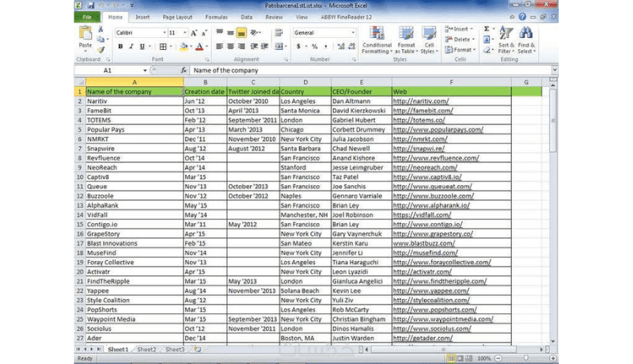Click the Insert Function fx icon
633x364 pixels.
(x=184, y=70)
